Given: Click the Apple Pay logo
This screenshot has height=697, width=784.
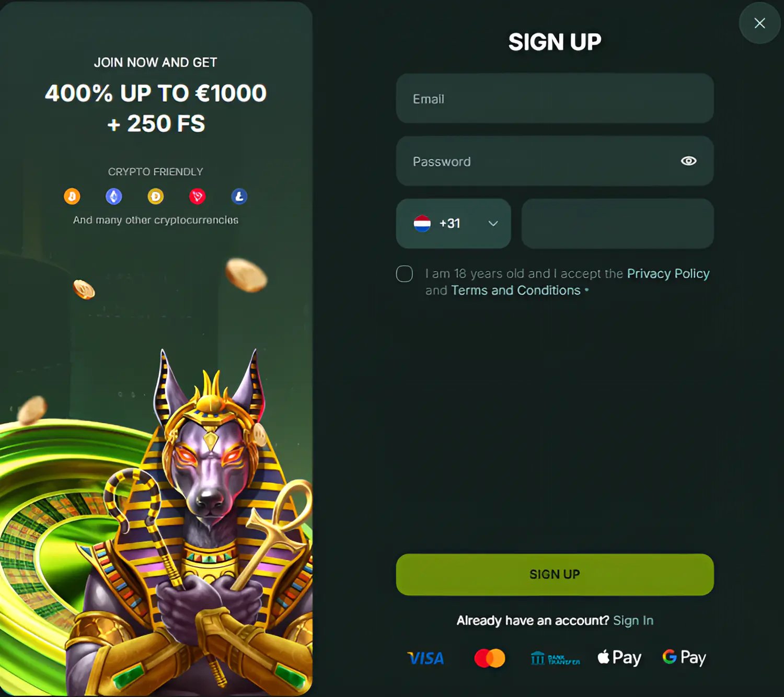Looking at the screenshot, I should pos(619,657).
